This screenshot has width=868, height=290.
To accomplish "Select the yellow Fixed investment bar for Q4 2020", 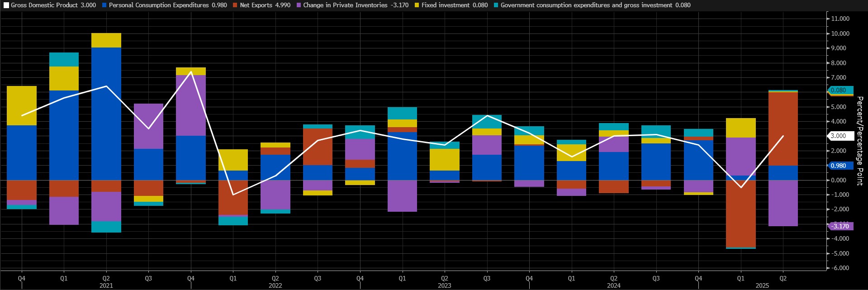I will [22, 106].
